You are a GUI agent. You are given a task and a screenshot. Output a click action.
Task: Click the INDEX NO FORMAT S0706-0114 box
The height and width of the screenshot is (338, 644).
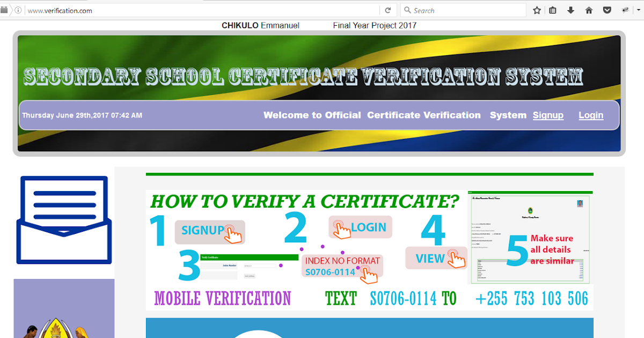click(x=342, y=267)
